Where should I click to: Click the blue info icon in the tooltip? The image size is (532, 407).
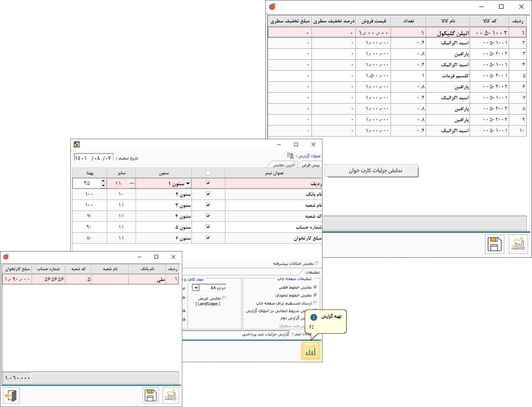[x=313, y=317]
